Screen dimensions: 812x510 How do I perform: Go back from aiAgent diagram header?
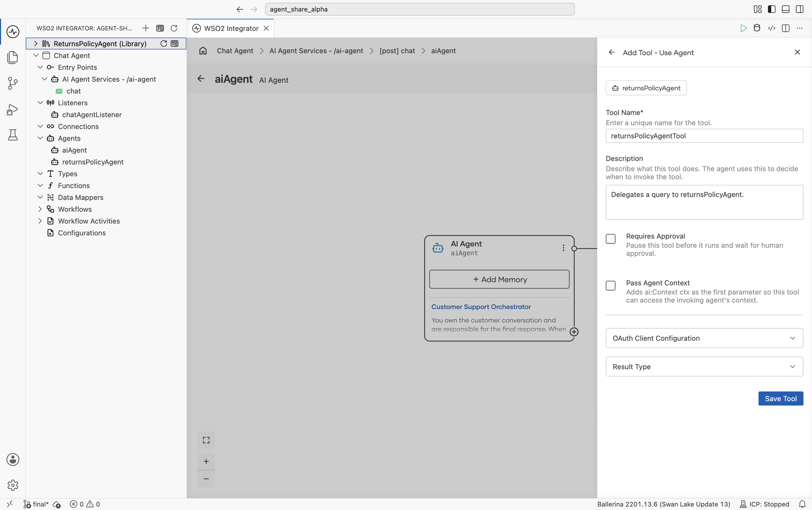[x=201, y=79]
